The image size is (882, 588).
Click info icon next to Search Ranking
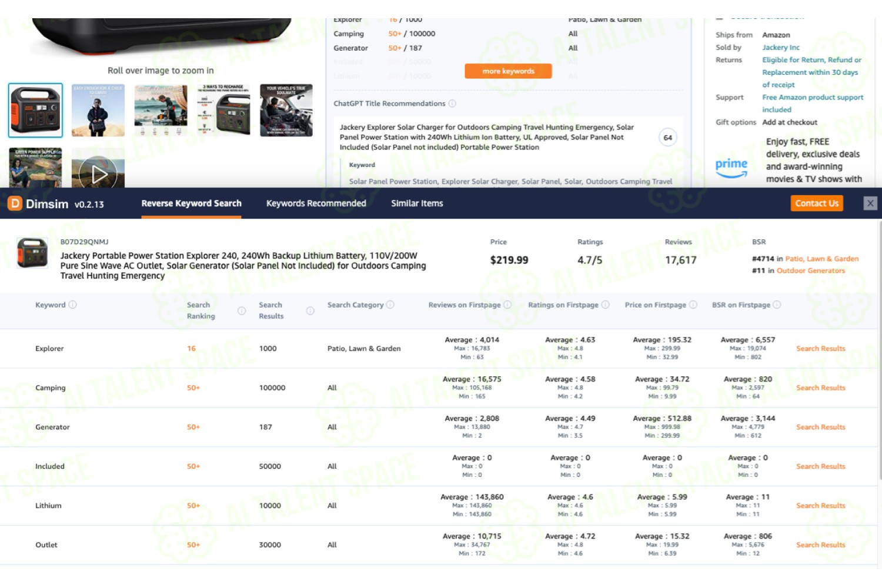(242, 310)
